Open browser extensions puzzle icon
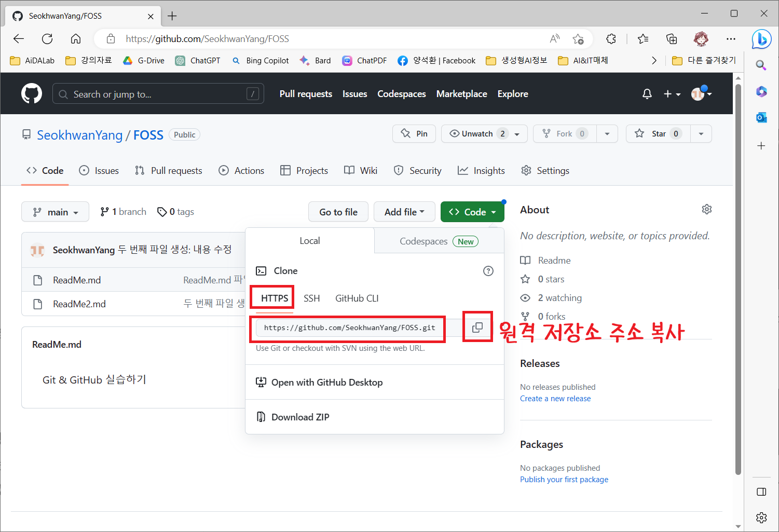 (x=611, y=39)
